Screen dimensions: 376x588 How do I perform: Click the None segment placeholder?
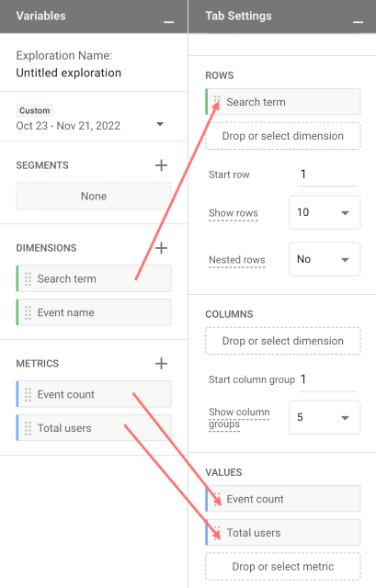(94, 196)
